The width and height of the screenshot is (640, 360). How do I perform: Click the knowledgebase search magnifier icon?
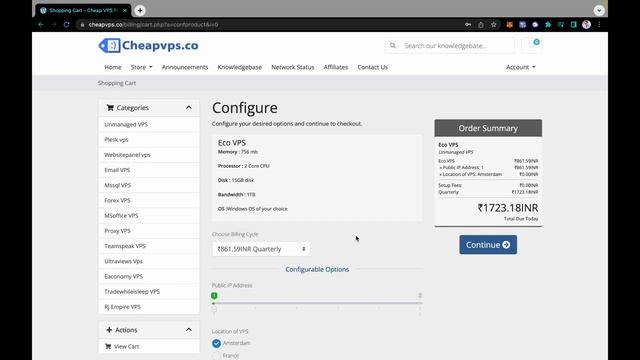click(393, 46)
